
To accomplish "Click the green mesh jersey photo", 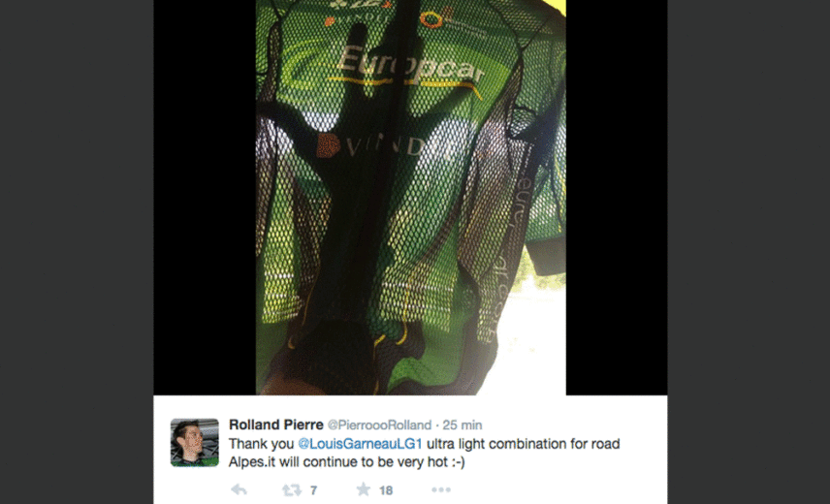I will click(411, 198).
